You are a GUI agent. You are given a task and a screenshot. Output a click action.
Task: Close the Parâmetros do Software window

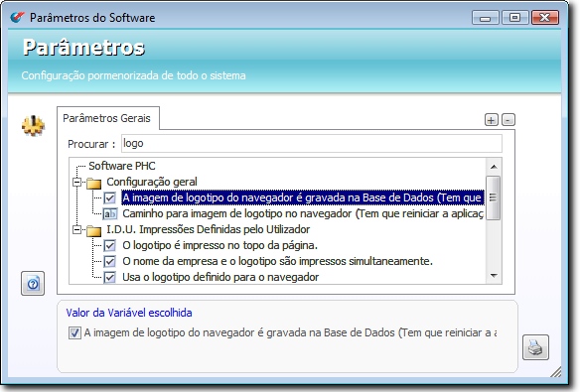click(x=545, y=18)
